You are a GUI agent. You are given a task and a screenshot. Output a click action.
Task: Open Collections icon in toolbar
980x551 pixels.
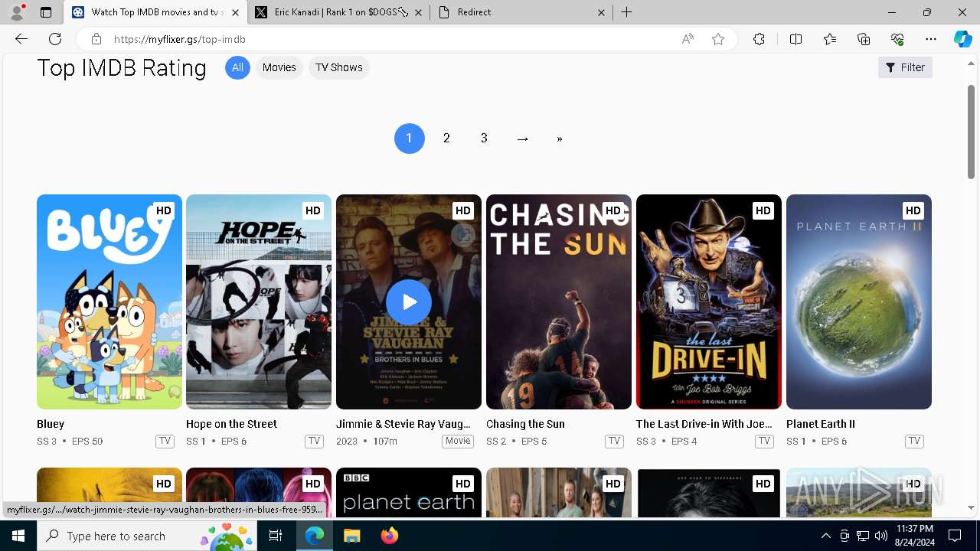[864, 39]
